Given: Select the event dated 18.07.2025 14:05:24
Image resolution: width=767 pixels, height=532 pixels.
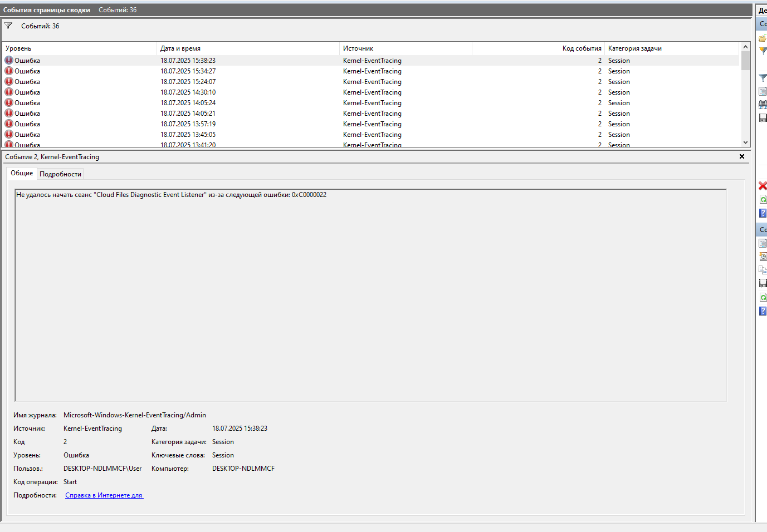Looking at the screenshot, I should click(x=370, y=102).
